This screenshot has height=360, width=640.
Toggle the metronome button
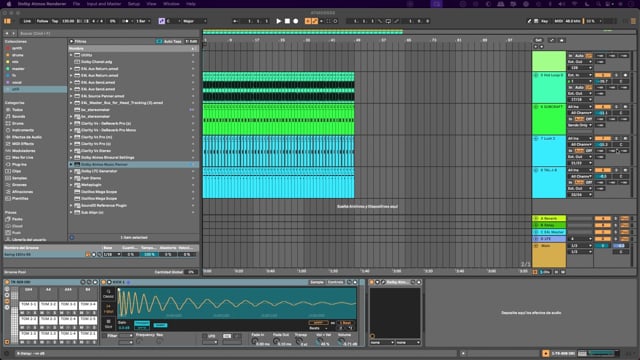(x=126, y=21)
